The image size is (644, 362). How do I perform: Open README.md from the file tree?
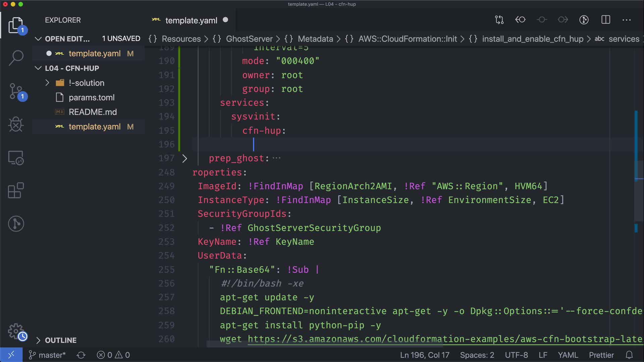[93, 112]
